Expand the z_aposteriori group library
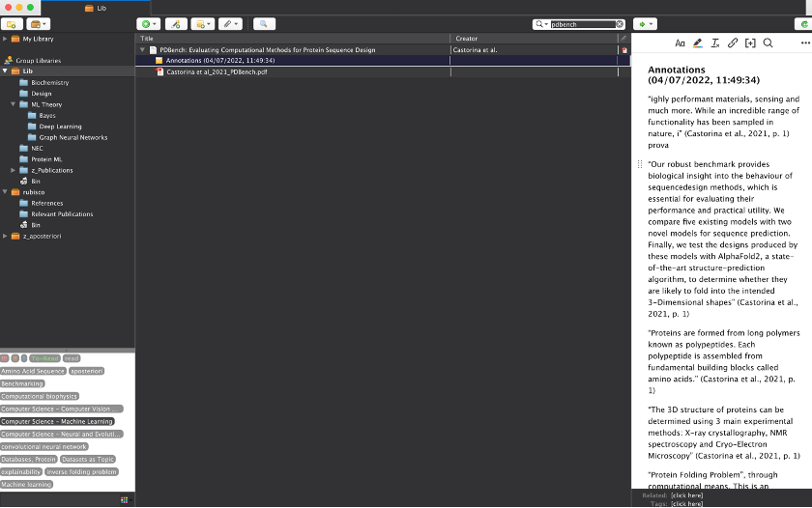The image size is (812, 508). 5,236
